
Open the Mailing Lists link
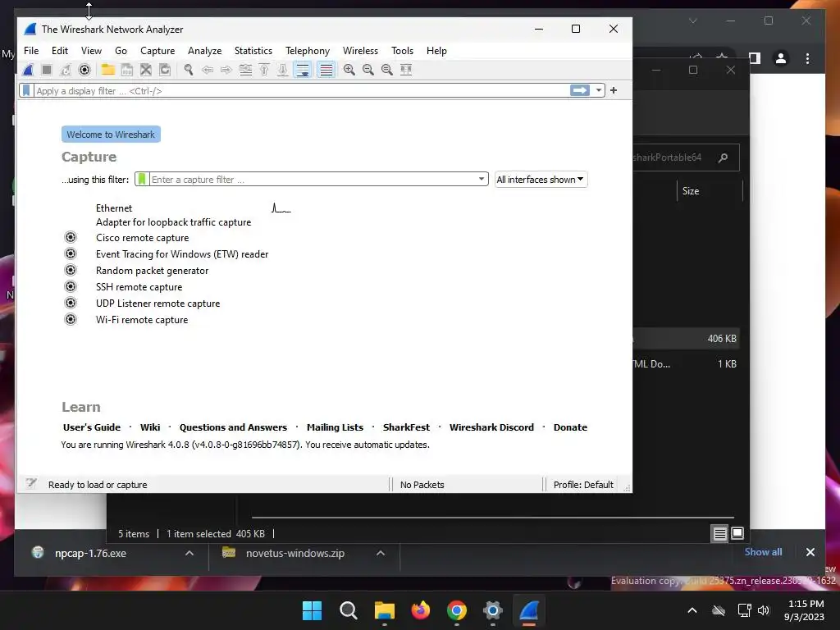(x=335, y=427)
